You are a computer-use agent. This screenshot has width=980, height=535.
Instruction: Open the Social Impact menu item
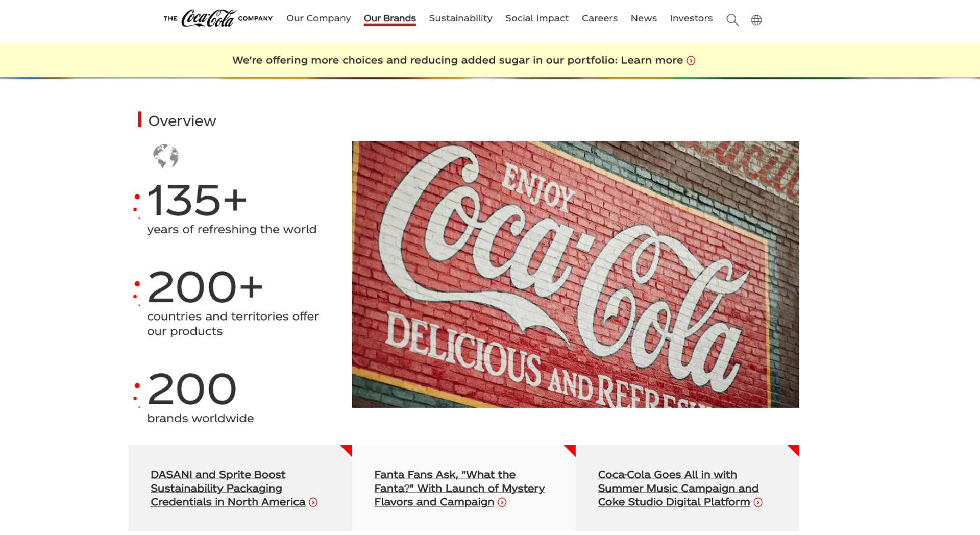coord(536,18)
